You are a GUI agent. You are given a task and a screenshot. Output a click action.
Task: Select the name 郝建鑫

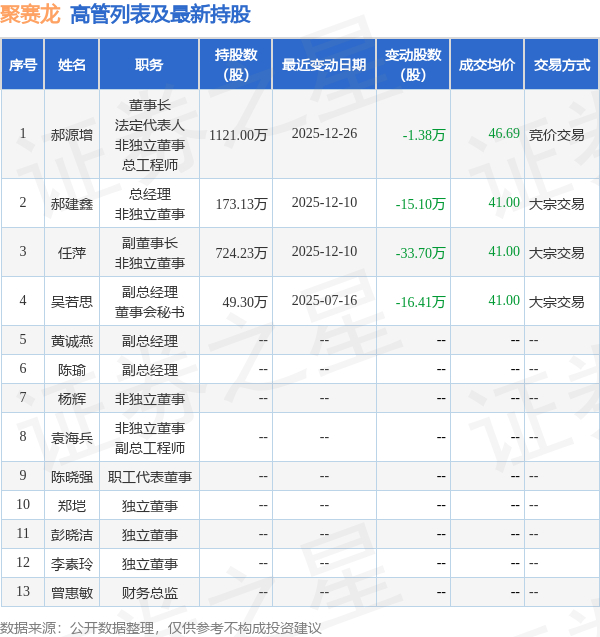(71, 204)
